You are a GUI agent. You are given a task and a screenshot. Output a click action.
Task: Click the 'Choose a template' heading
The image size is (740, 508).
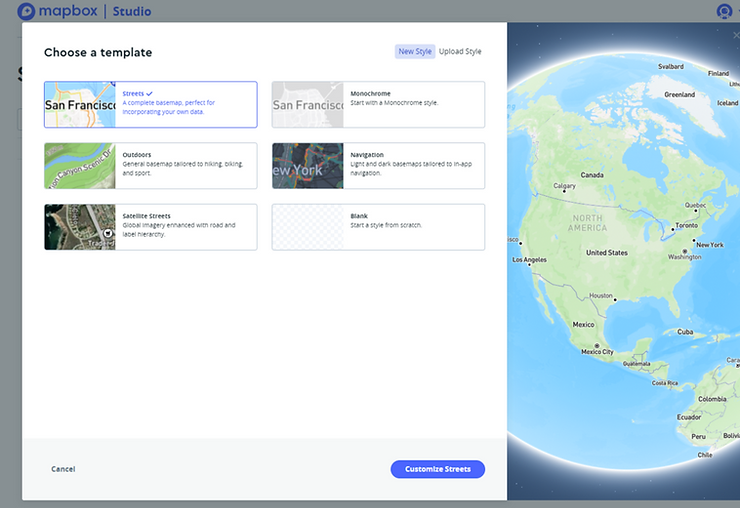tap(98, 52)
